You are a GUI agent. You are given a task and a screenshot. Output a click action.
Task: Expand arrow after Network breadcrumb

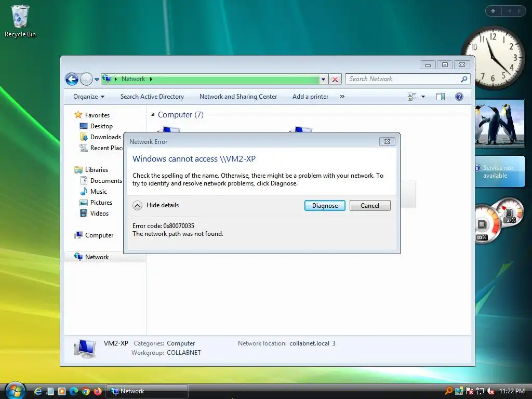151,79
